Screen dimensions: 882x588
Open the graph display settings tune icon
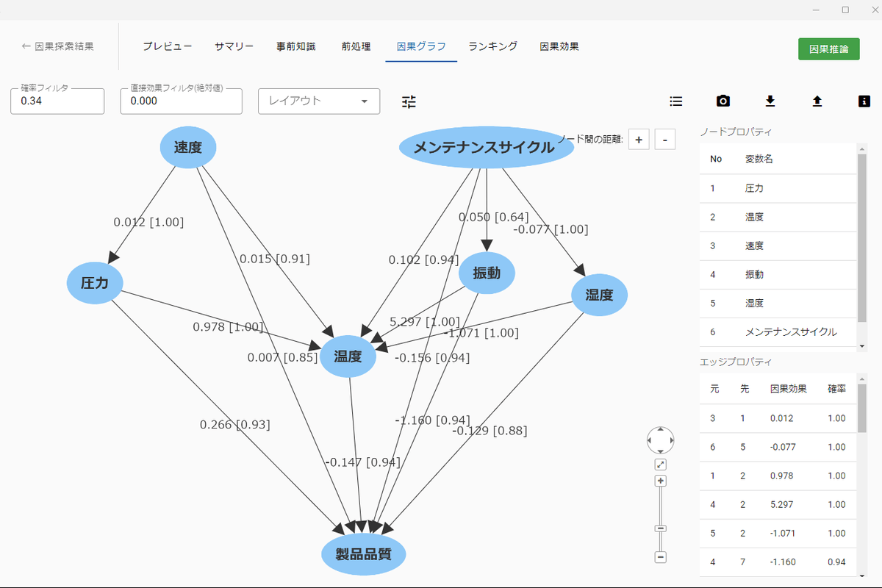coord(409,101)
